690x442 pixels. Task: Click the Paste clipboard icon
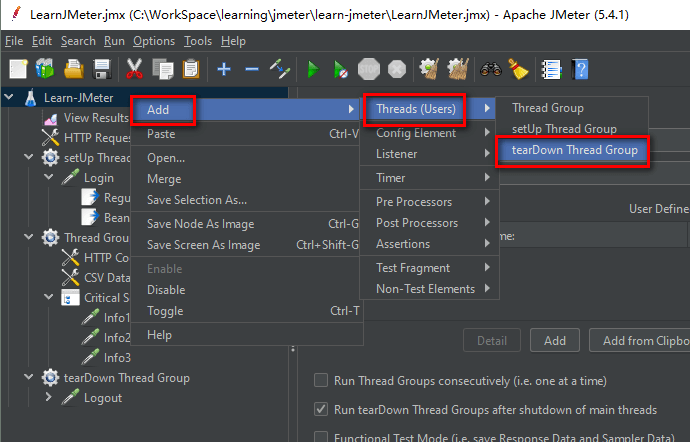(191, 69)
